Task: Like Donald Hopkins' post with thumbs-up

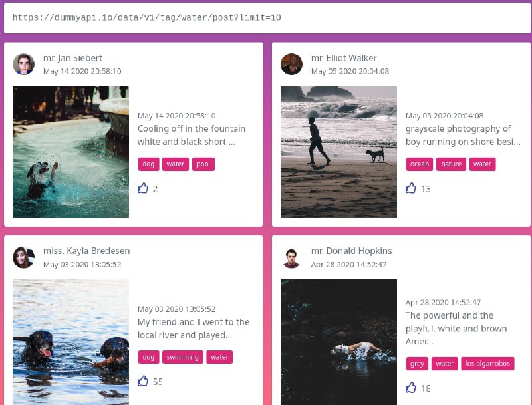Action: (411, 388)
